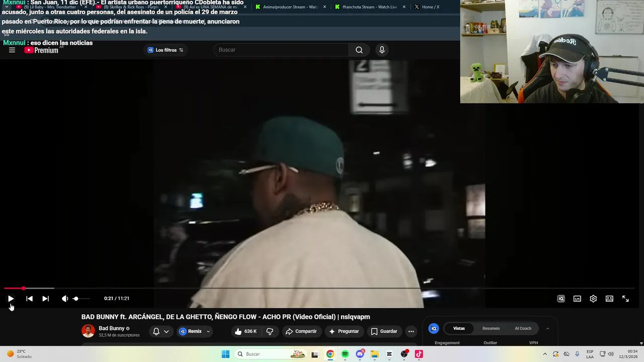
Task: Adjust the volume slider handle
Action: (x=75, y=299)
